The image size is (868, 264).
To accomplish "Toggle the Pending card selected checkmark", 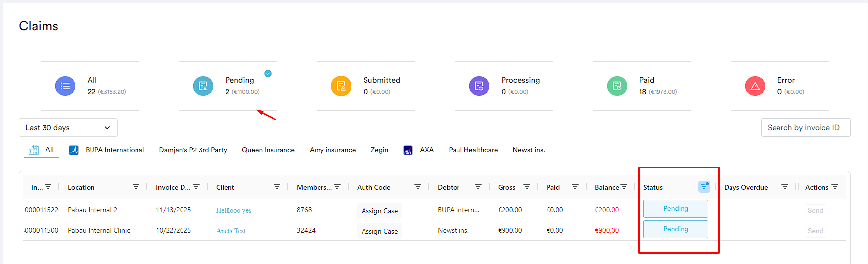I will 268,73.
